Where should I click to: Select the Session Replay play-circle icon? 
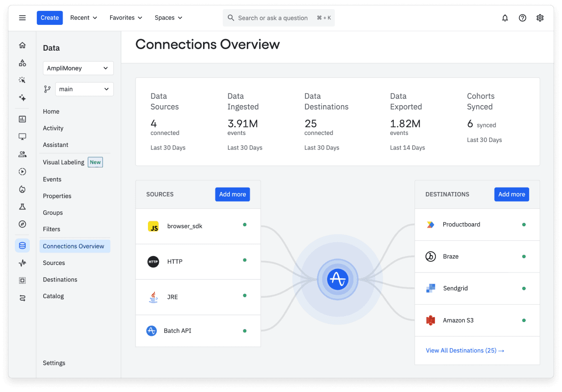(22, 171)
